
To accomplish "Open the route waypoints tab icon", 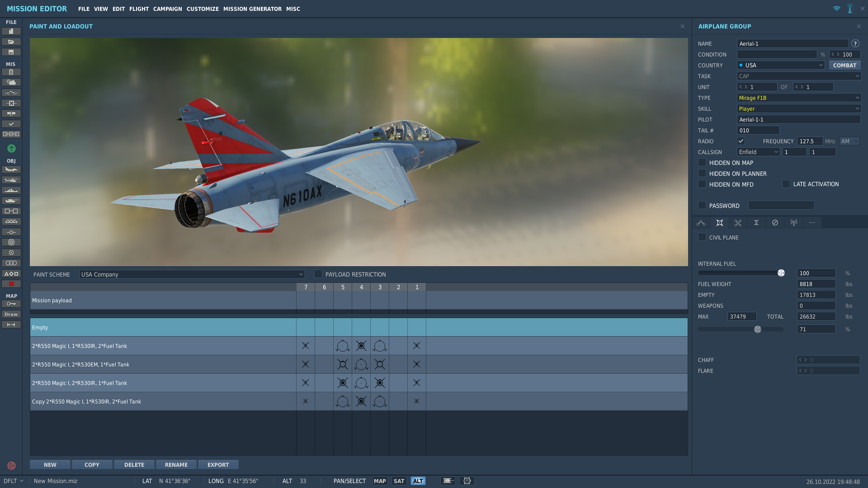I will click(x=701, y=223).
